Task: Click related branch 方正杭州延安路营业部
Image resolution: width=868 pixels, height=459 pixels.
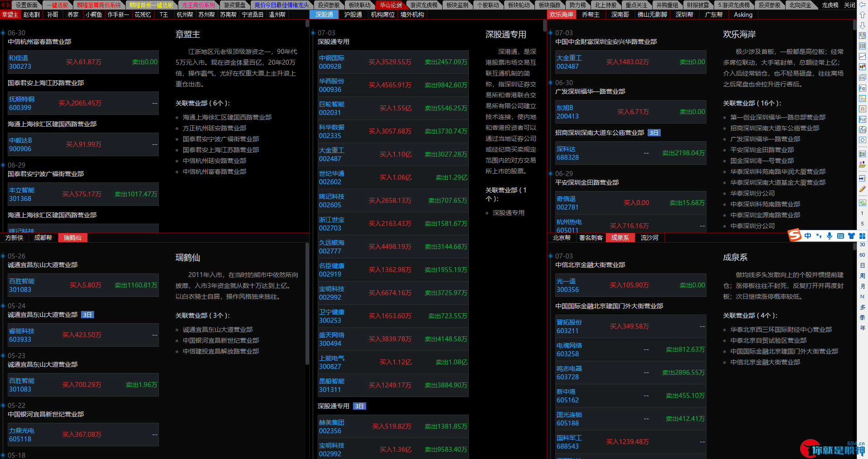Action: coord(215,128)
